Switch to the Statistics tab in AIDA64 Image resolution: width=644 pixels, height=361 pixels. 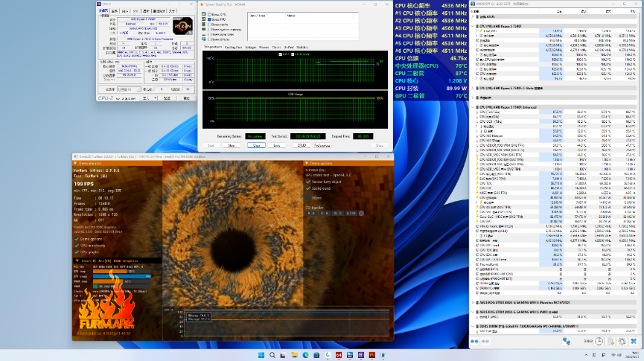[x=302, y=46]
